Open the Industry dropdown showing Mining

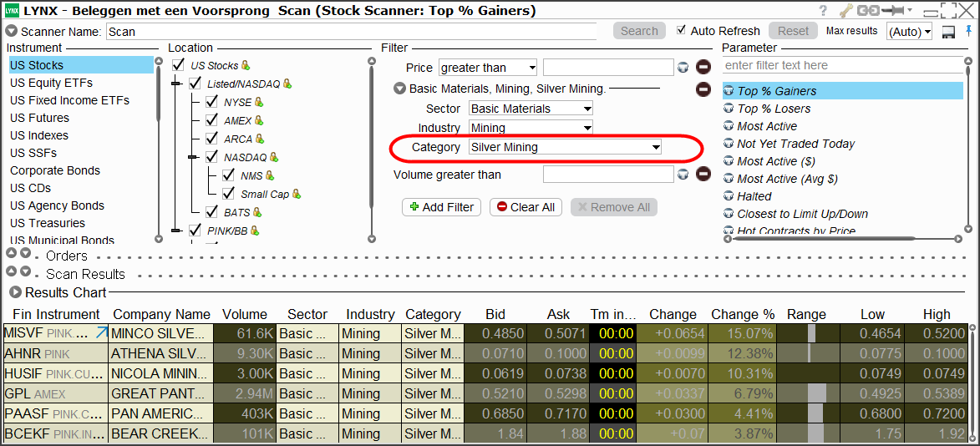tap(531, 128)
